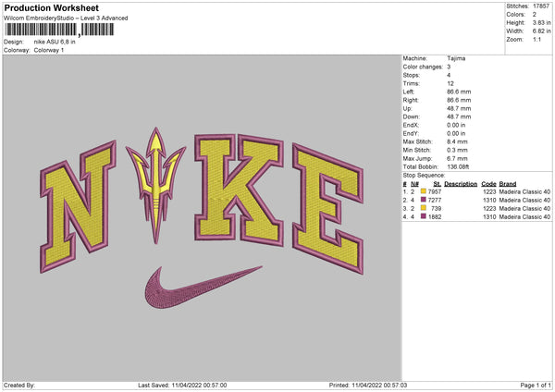This screenshot has width=555, height=392.
Task: Click 'Madeira Classic 40' in stop row 3
Action: [x=524, y=208]
